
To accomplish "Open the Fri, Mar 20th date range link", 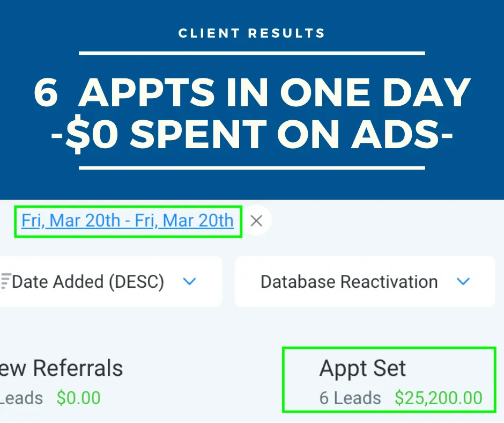I will (x=128, y=221).
